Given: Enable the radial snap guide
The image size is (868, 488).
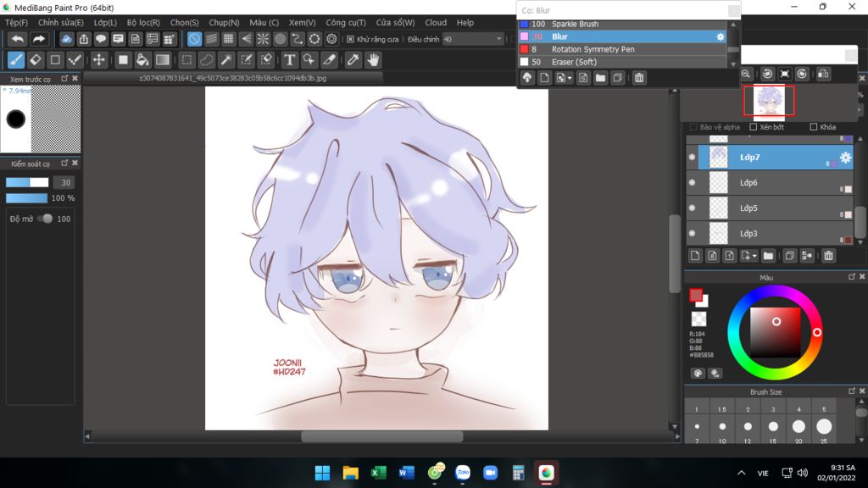Looking at the screenshot, I should pos(263,39).
